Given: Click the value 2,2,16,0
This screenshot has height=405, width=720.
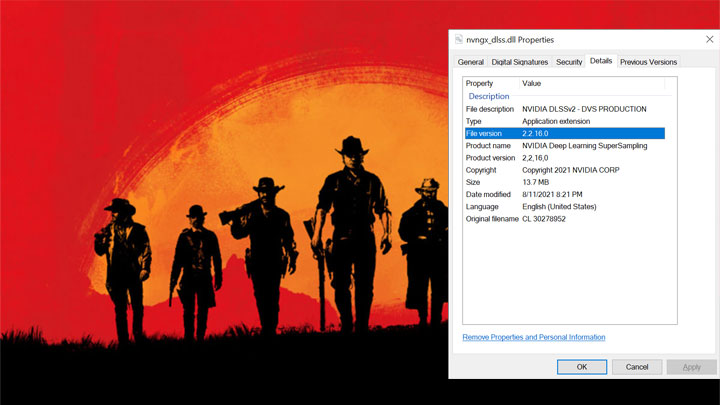Looking at the screenshot, I should click(x=535, y=158).
